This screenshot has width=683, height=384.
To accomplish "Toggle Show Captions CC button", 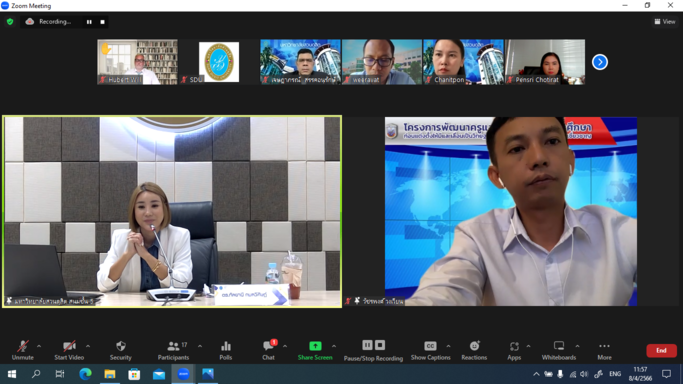I will coord(430,350).
